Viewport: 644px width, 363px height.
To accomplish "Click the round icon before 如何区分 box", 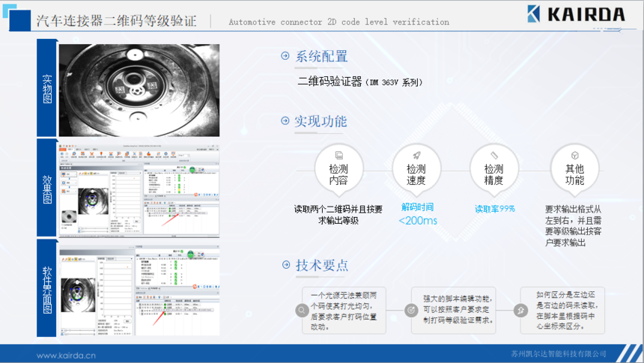I will 520,310.
